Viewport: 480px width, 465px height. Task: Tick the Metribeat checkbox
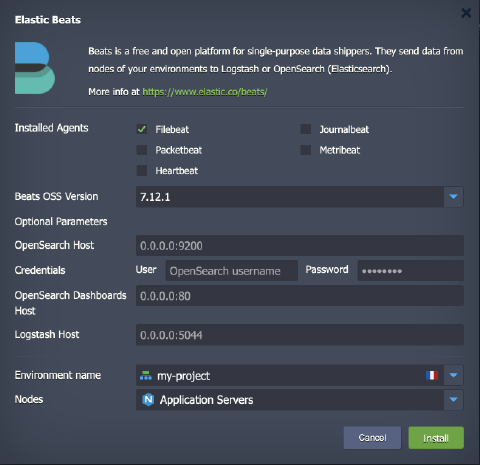click(305, 150)
